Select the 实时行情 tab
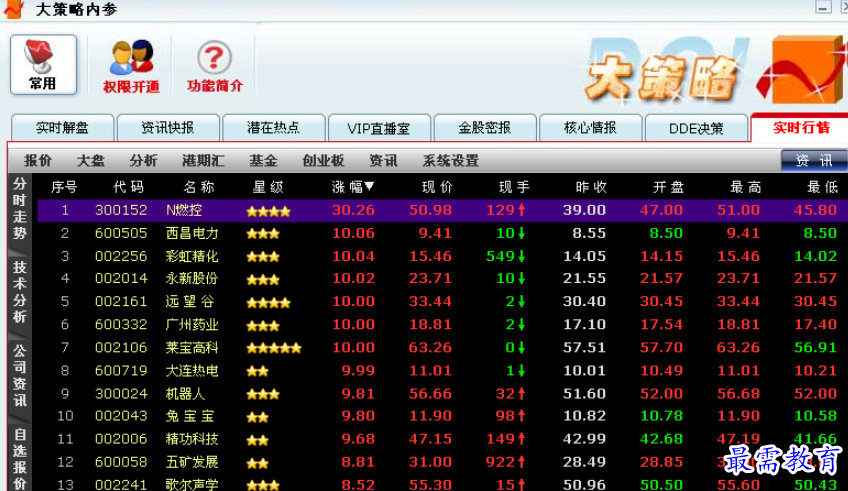The image size is (848, 491). 800,128
